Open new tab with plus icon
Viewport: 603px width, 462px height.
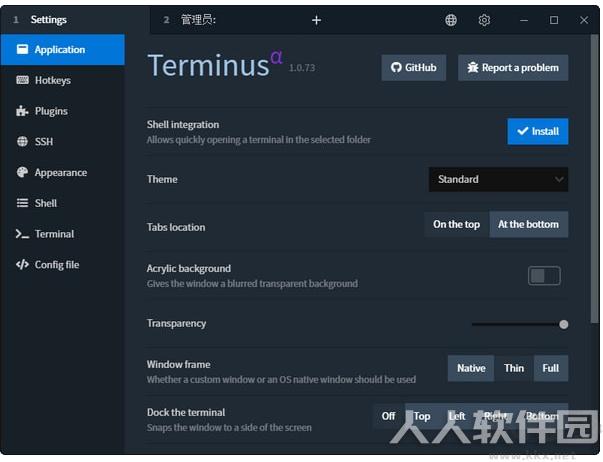pos(316,20)
